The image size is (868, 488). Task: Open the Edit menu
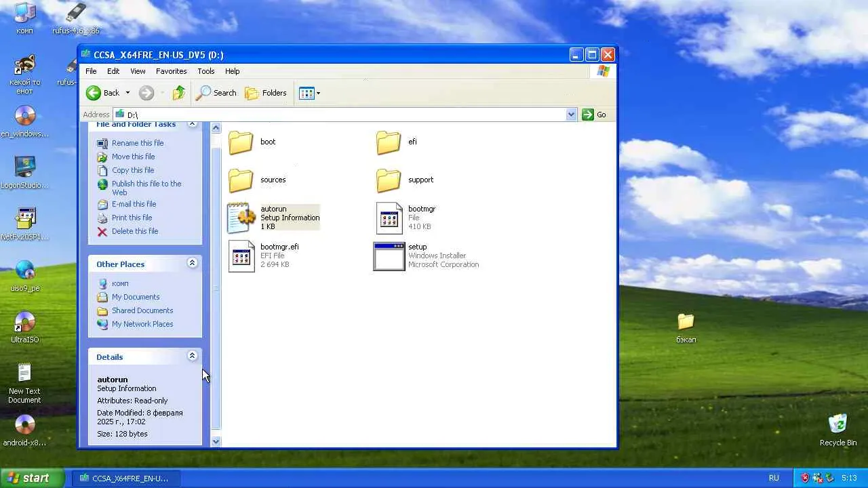[113, 71]
